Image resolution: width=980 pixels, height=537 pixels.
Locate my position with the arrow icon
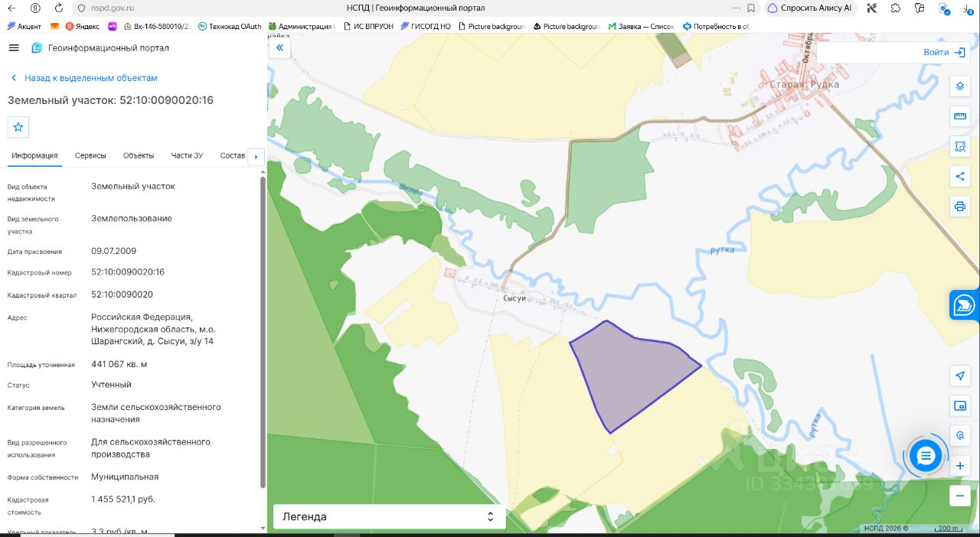click(x=960, y=375)
